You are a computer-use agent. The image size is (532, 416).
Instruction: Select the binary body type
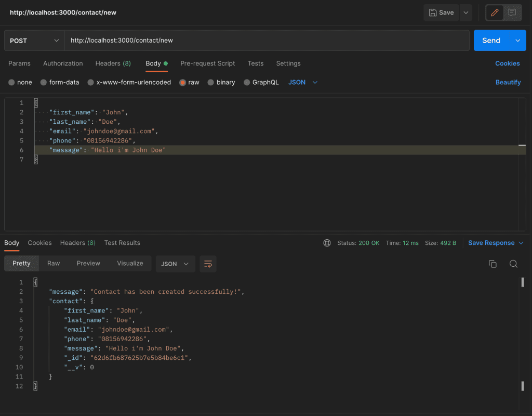[211, 82]
